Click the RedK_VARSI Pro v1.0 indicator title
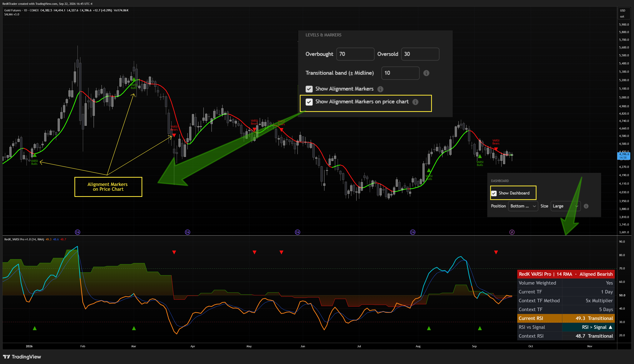Image resolution: width=634 pixels, height=364 pixels. click(x=24, y=240)
